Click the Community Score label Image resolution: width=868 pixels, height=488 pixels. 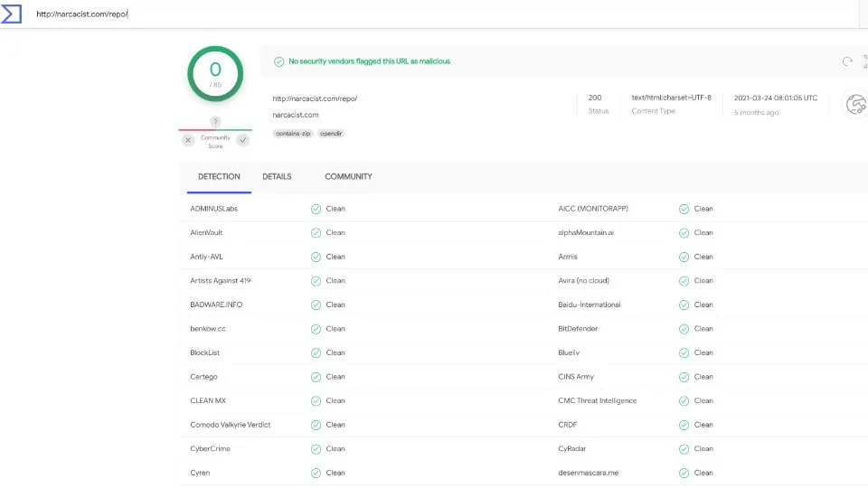[215, 142]
